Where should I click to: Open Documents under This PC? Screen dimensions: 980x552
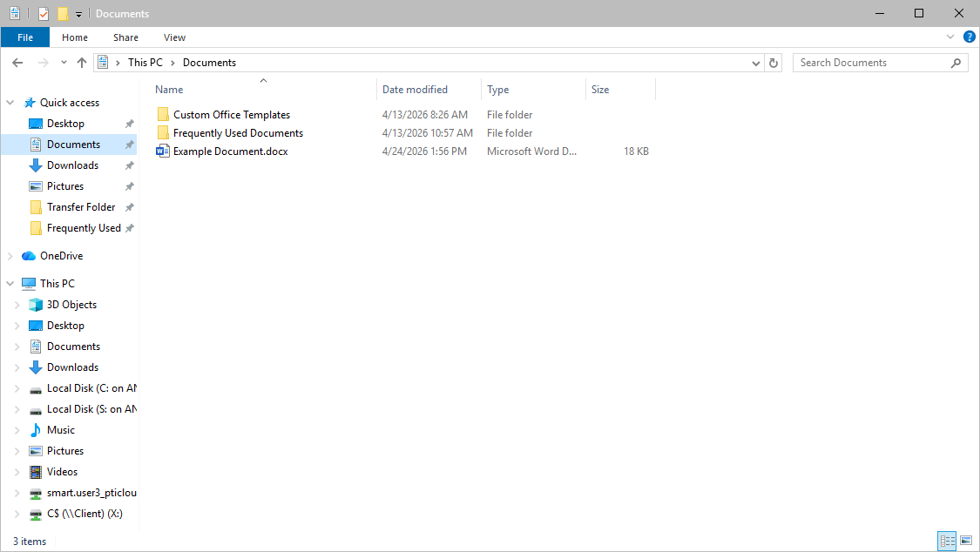[73, 347]
